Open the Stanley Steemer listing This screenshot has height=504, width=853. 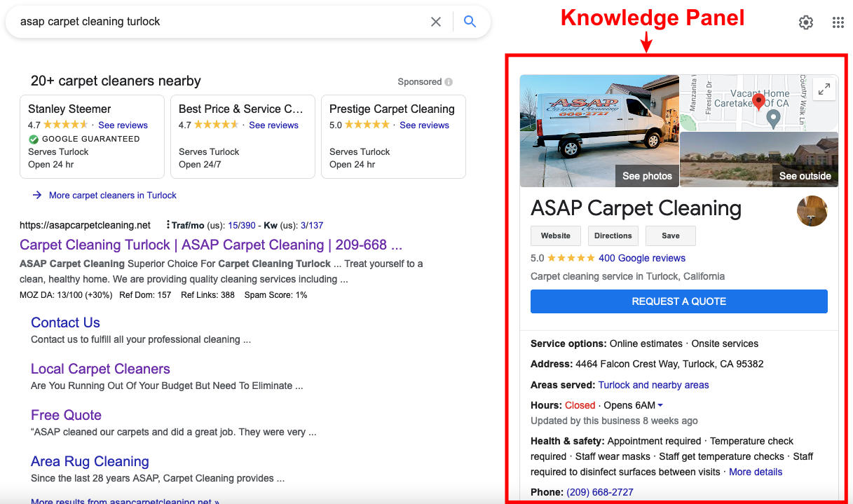(x=69, y=109)
